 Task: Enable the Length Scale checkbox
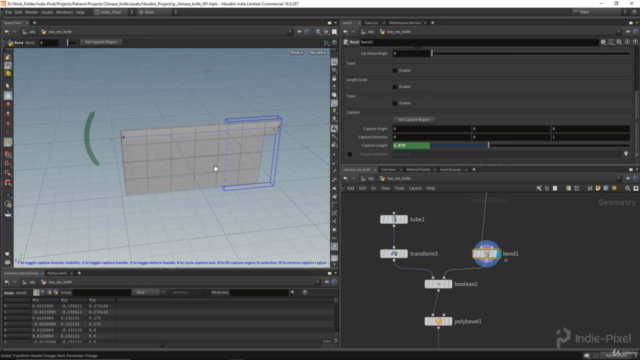pos(395,87)
